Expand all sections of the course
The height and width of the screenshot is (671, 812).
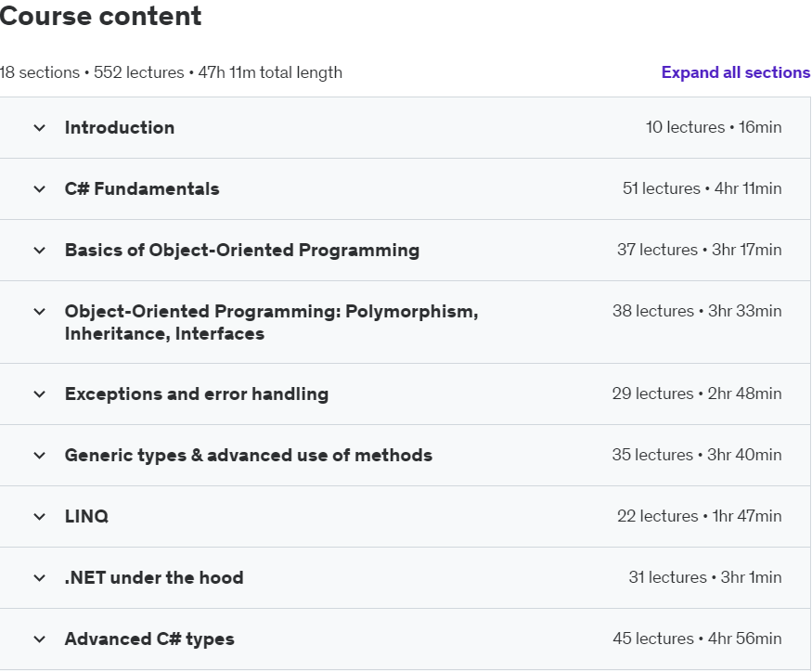point(735,72)
